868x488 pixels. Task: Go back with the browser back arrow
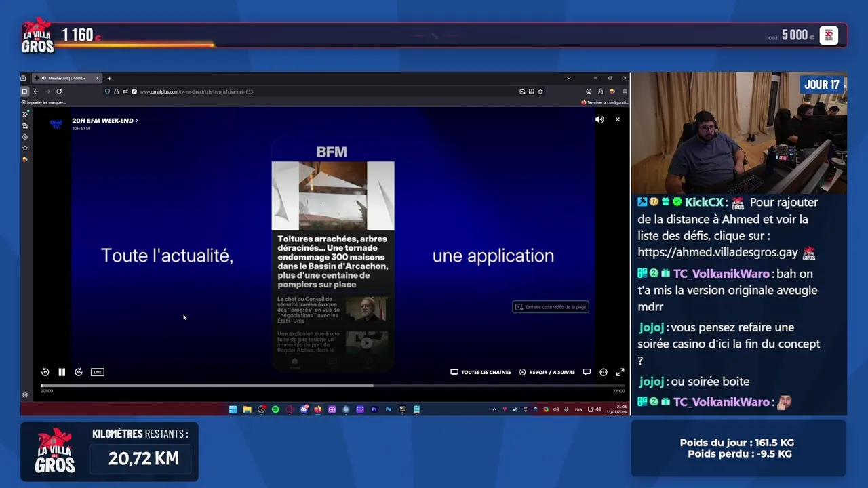(x=36, y=91)
